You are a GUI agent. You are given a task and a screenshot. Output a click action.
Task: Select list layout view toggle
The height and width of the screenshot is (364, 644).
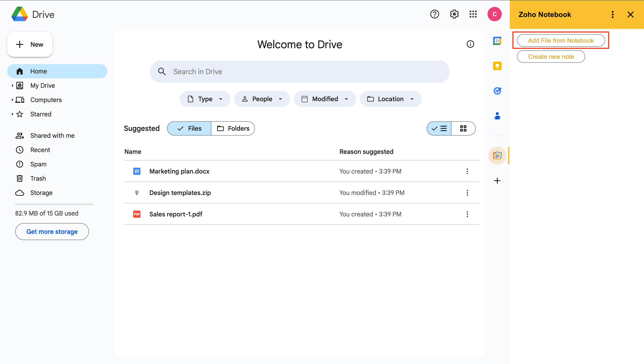click(x=439, y=128)
